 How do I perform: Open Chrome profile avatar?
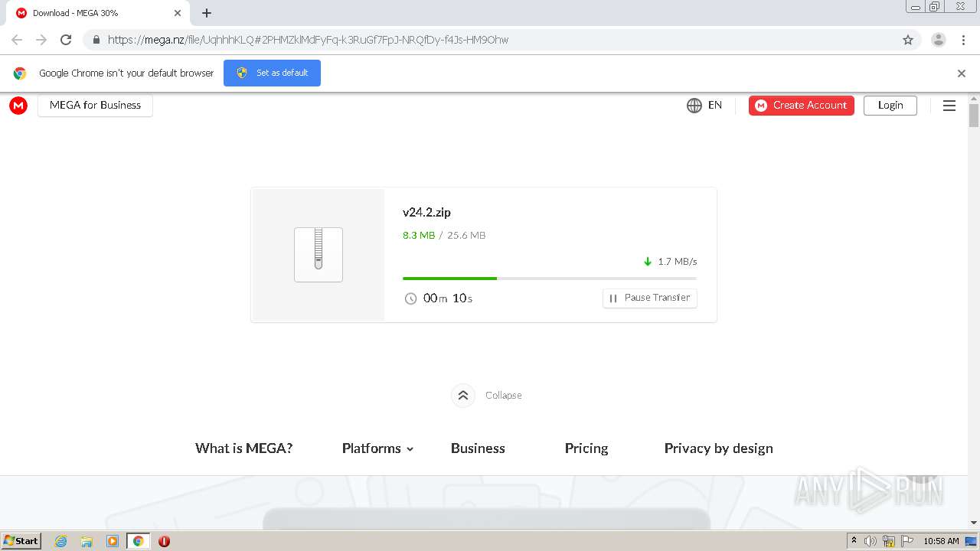(x=939, y=40)
